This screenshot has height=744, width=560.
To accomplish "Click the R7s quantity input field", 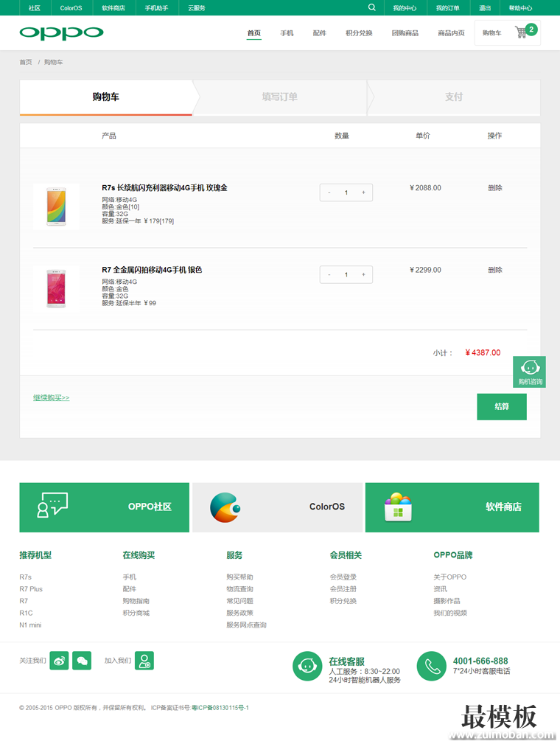I will (x=346, y=192).
